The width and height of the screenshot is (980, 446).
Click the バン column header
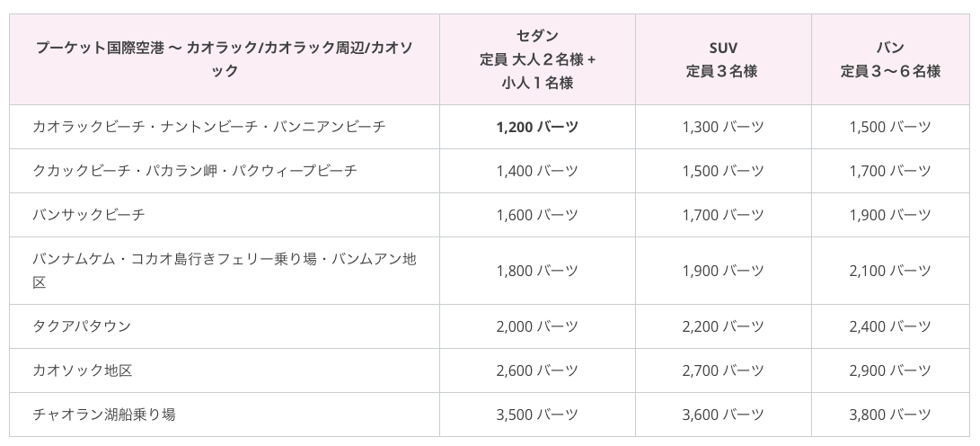pyautogui.click(x=890, y=59)
